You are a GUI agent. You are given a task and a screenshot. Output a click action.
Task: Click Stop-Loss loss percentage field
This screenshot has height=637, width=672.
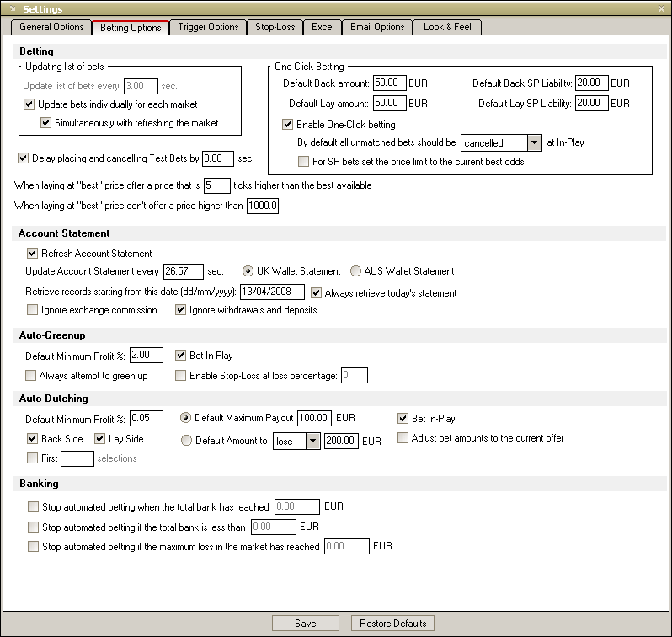coord(355,375)
